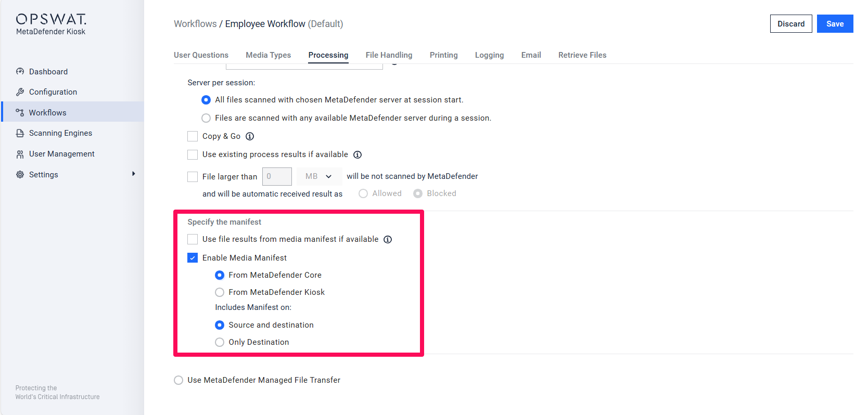Switch to the Logging tab

pyautogui.click(x=490, y=55)
